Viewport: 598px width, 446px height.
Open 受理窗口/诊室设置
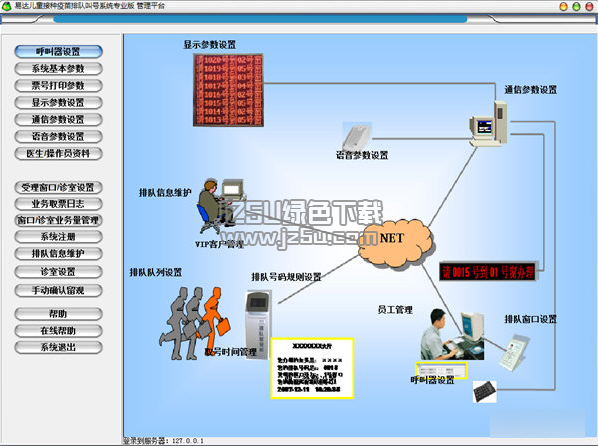coord(58,187)
